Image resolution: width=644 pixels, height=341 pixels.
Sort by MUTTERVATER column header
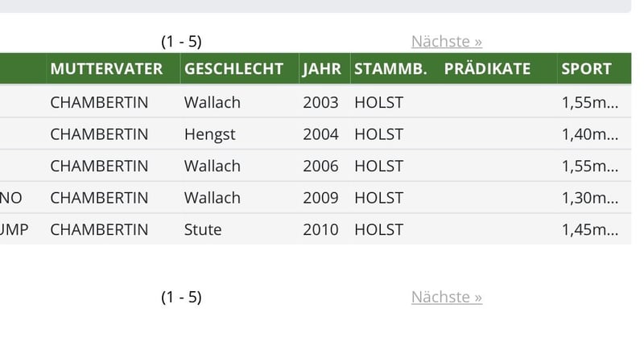coord(106,68)
